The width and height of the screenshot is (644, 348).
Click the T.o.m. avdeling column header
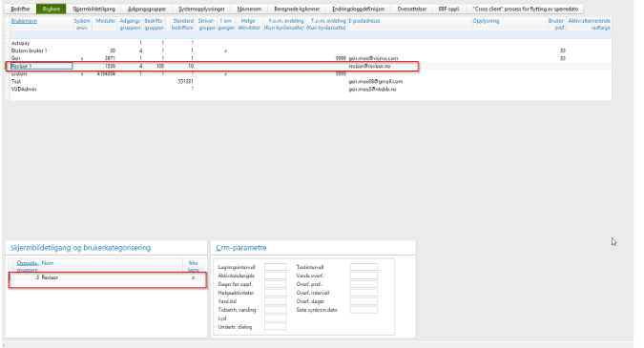pos(326,24)
